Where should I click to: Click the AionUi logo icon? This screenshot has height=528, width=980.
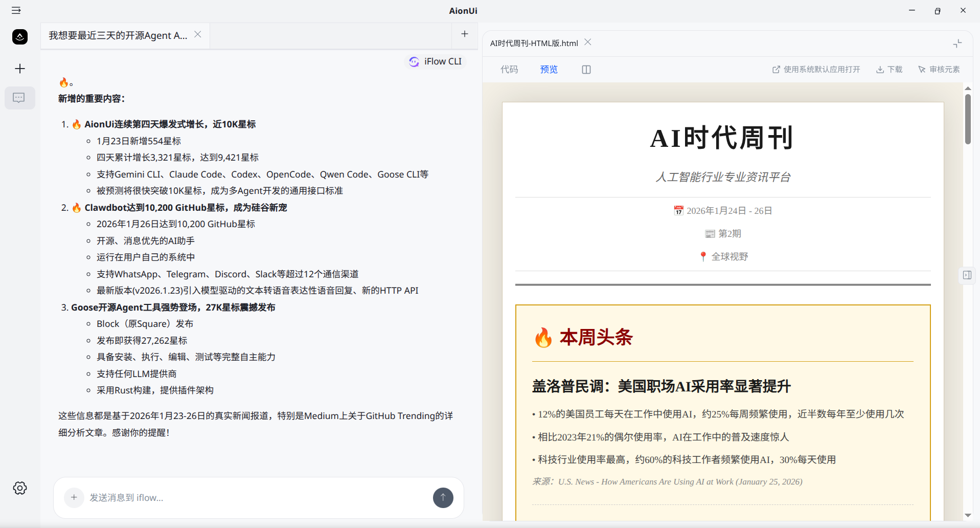(19, 36)
